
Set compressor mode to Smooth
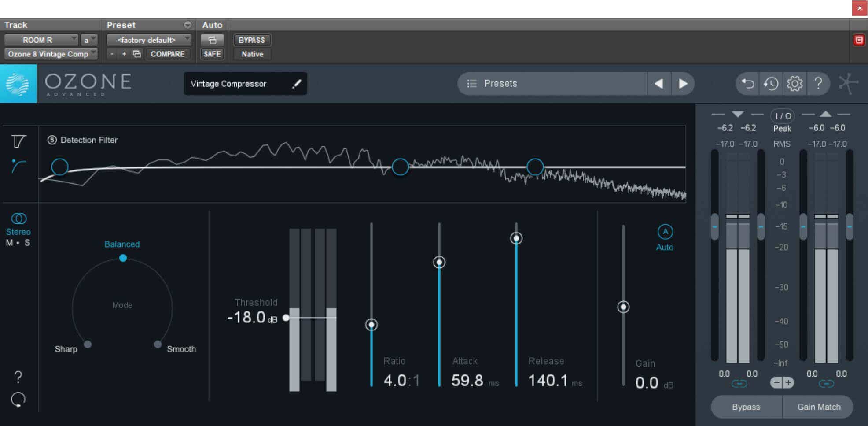click(181, 349)
